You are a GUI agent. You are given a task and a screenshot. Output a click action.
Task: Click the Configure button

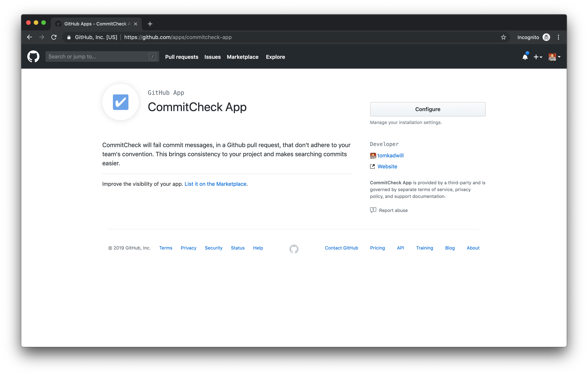click(x=428, y=109)
